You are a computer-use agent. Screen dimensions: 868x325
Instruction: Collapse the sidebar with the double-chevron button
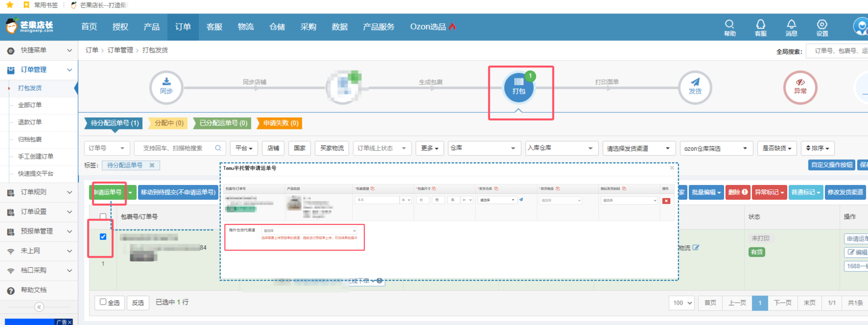(x=39, y=307)
